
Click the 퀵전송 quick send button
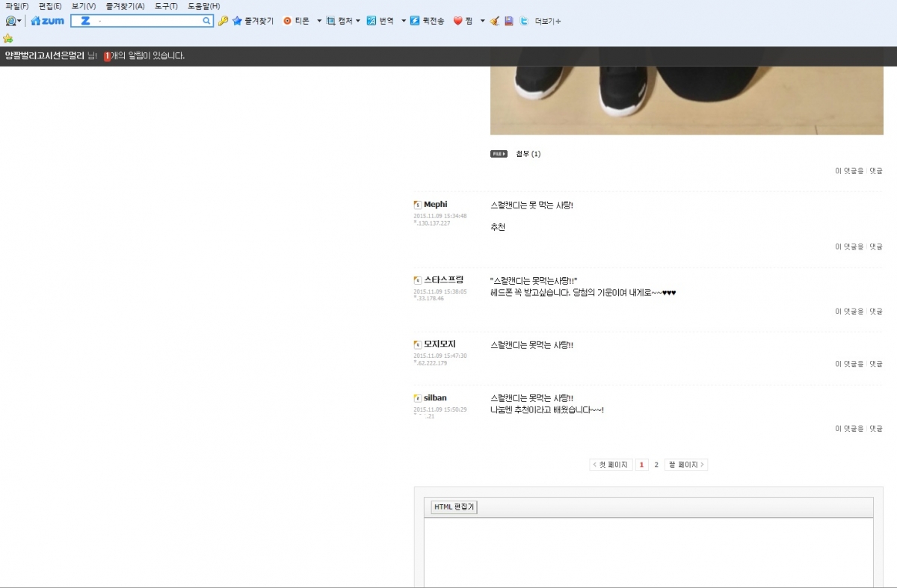[x=427, y=21]
